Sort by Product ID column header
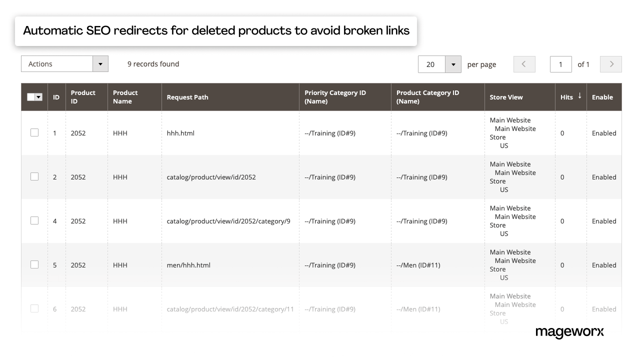 pyautogui.click(x=83, y=97)
